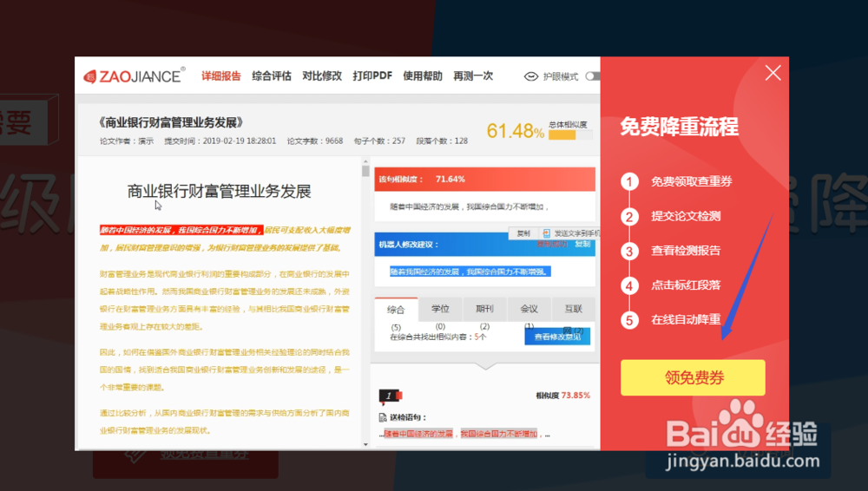Click the paragraph starting 因此，如何在借鉴
This screenshot has height=491, width=868.
pyautogui.click(x=225, y=370)
